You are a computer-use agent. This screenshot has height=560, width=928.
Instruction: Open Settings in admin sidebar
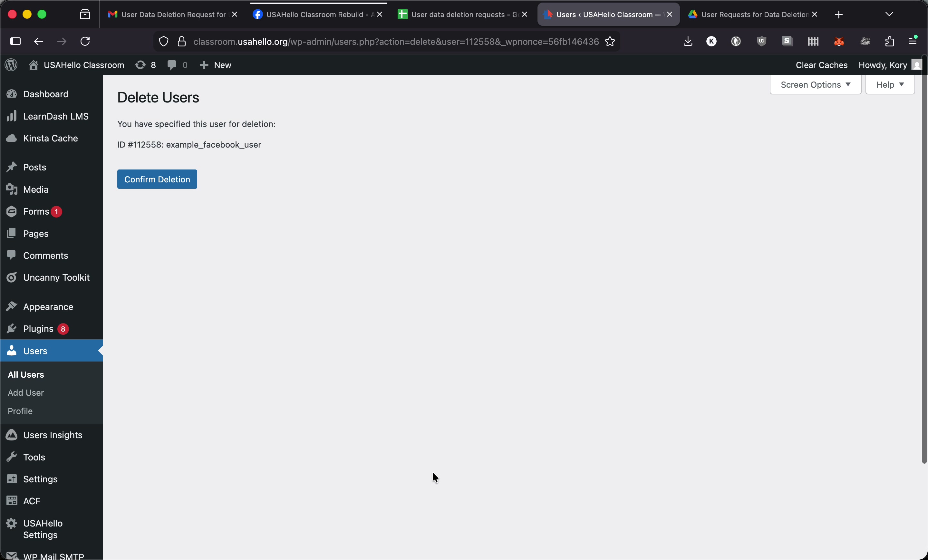pos(52,479)
